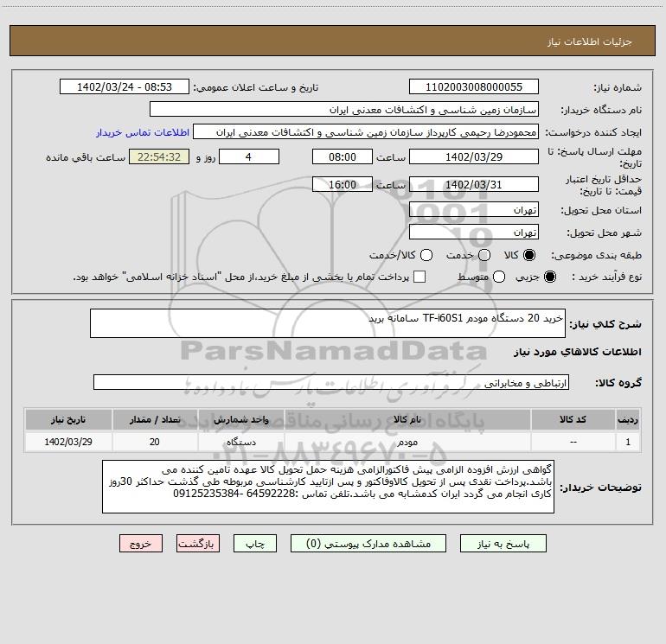The height and width of the screenshot is (644, 666).
Task: Click the جزئیات اطلاعات نیاز header title
Action: (590, 41)
